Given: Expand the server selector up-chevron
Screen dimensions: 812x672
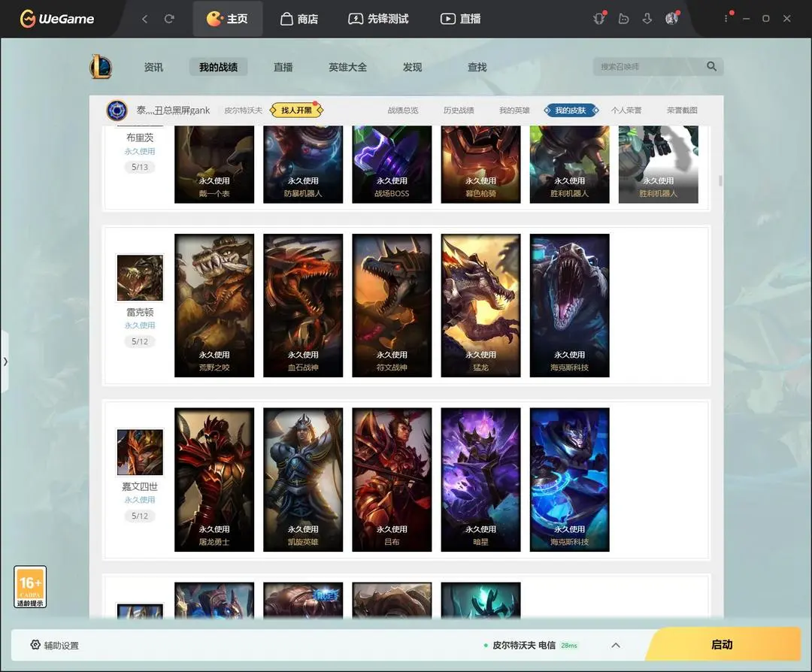Looking at the screenshot, I should click(x=616, y=645).
